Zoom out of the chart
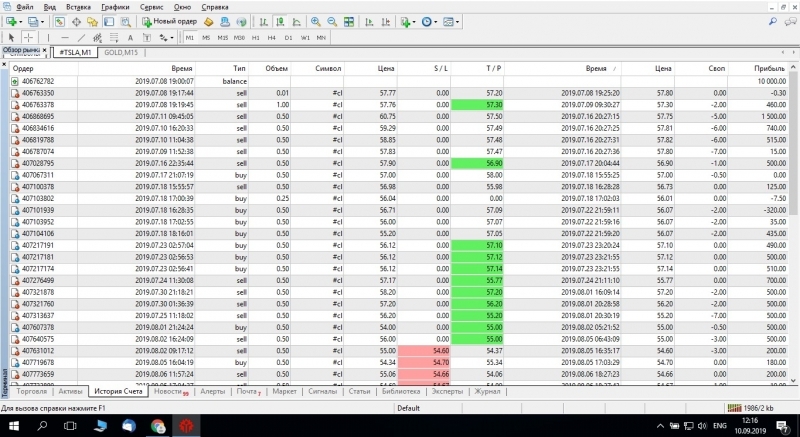 tap(331, 21)
